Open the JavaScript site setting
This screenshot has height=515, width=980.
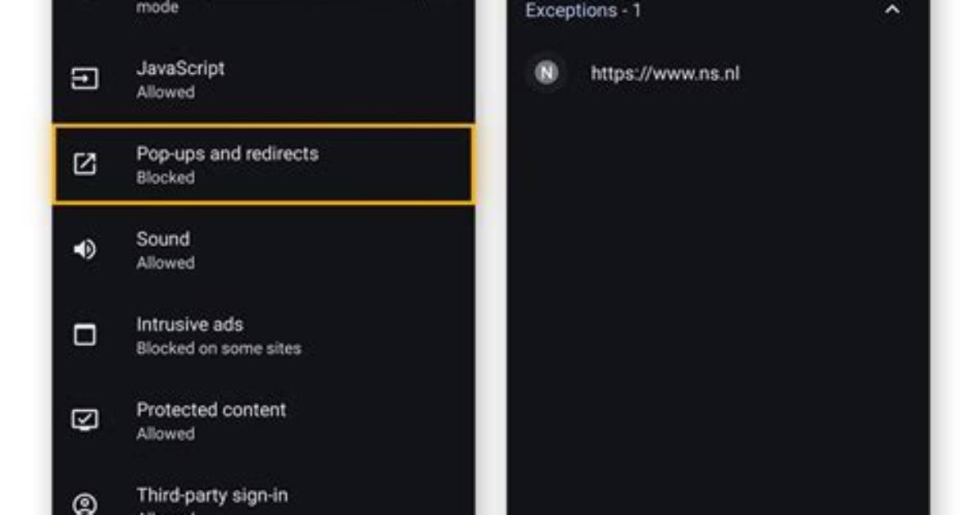tap(263, 80)
